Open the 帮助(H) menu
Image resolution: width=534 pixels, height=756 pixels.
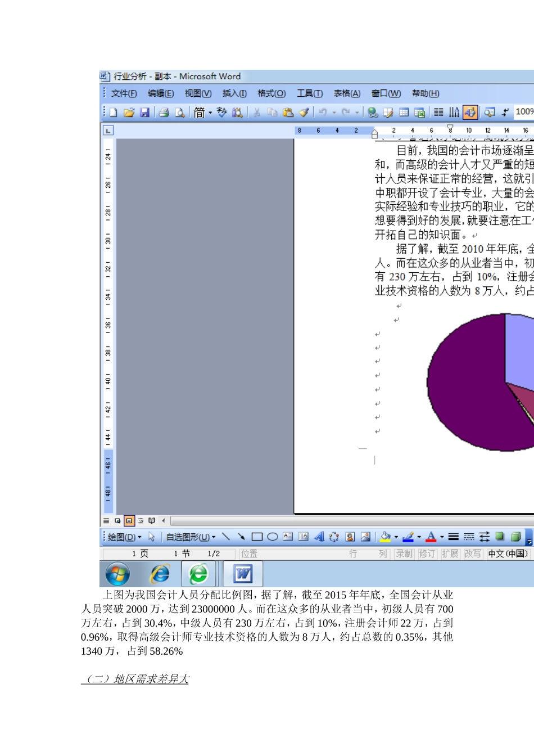pyautogui.click(x=426, y=93)
